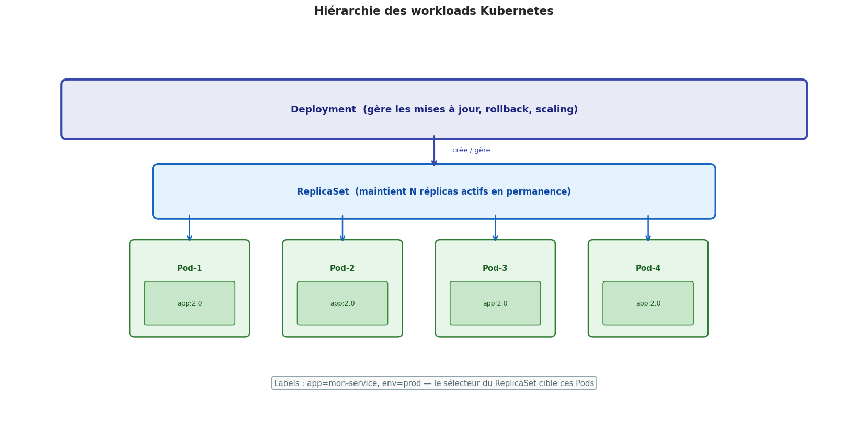Click the diagram title Hiérarchie des workloads Kubernetes
Viewport: 868px width, 429px height.
click(433, 11)
